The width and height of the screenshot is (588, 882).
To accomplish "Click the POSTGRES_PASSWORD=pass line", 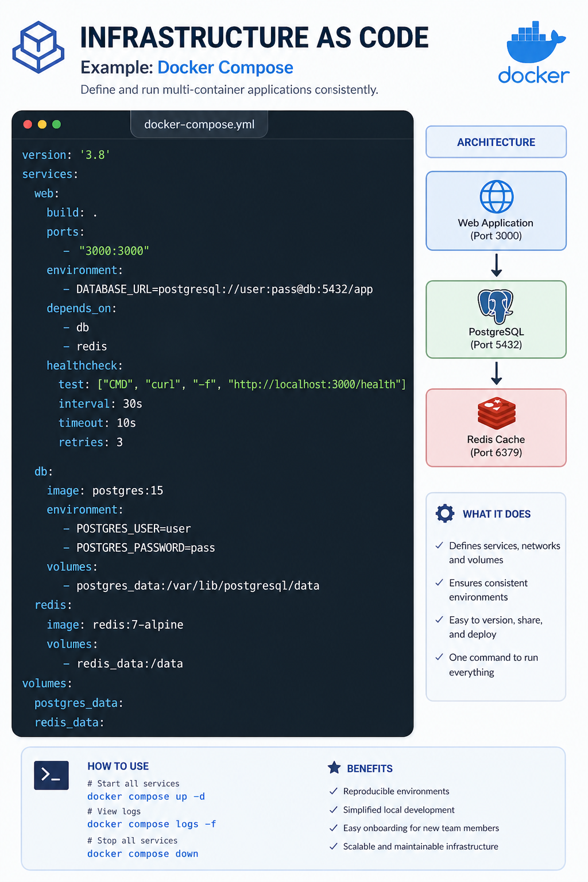I will [139, 548].
